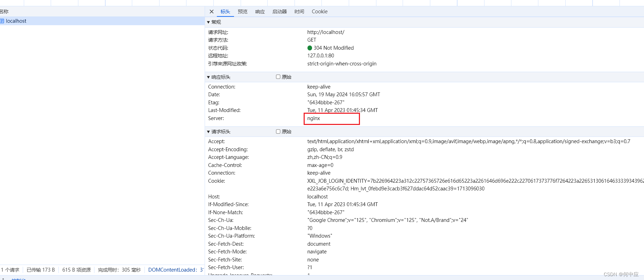Select the Server value nginx
The height and width of the screenshot is (280, 644).
click(x=313, y=118)
